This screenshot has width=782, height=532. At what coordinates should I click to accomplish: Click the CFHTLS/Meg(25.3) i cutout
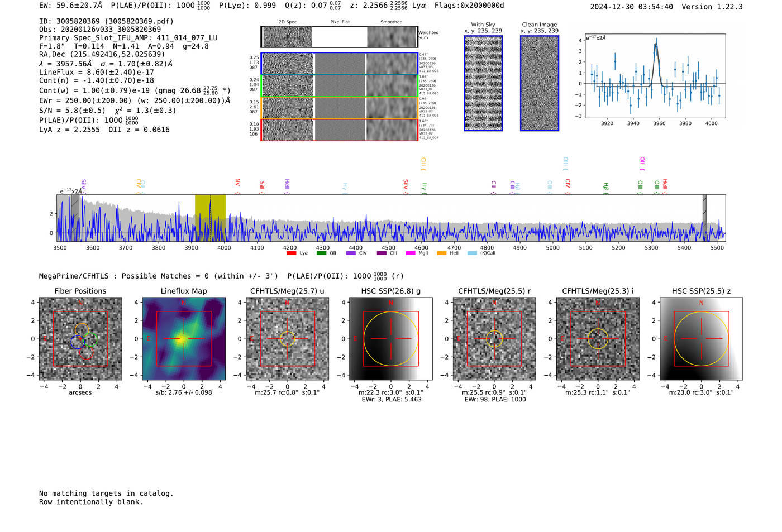point(598,339)
